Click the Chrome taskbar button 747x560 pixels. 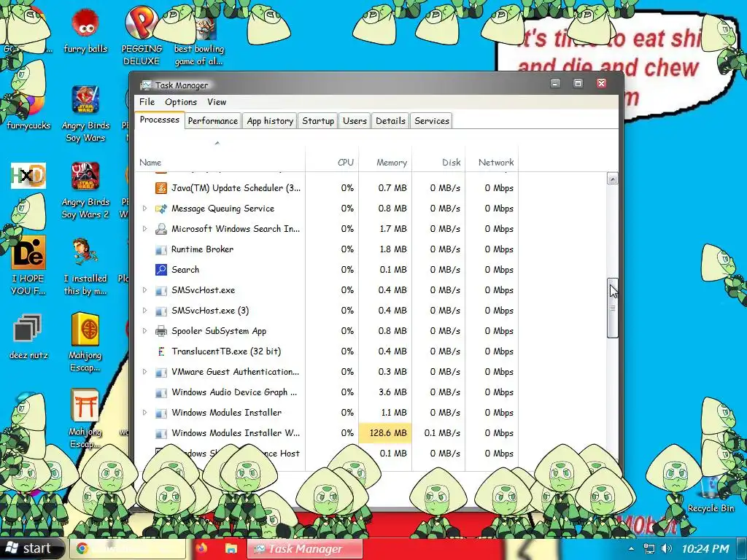(x=127, y=549)
